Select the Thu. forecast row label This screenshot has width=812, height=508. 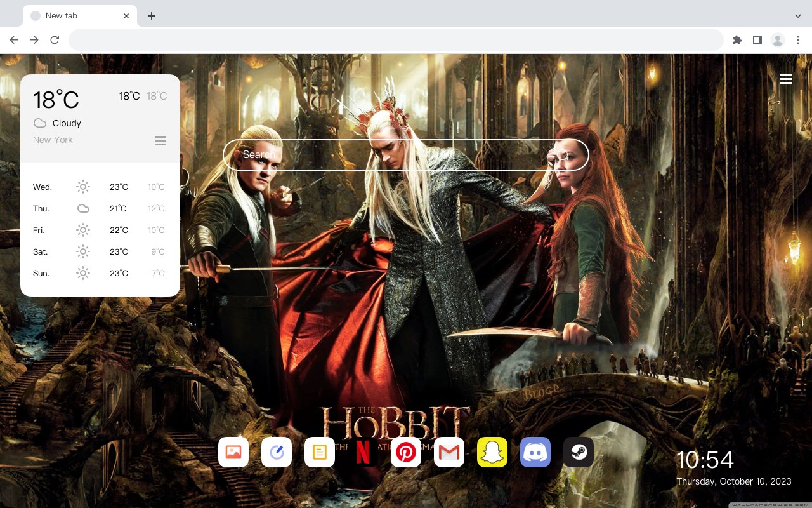click(x=41, y=208)
